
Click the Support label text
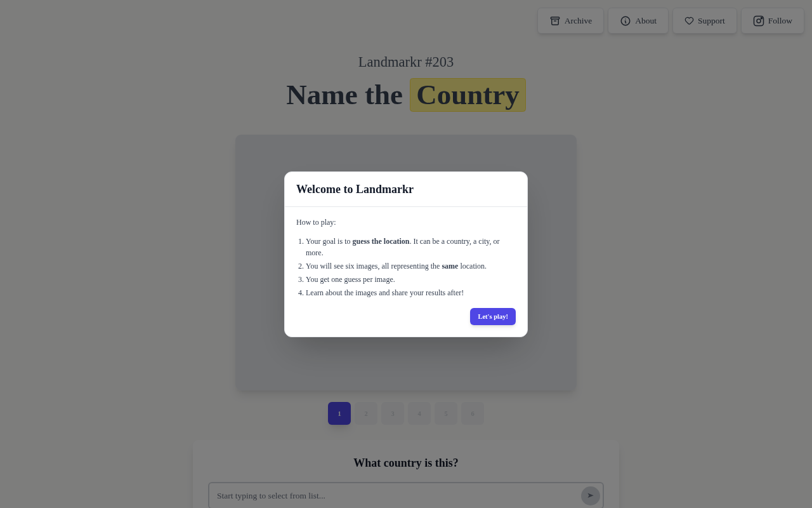pos(711,21)
